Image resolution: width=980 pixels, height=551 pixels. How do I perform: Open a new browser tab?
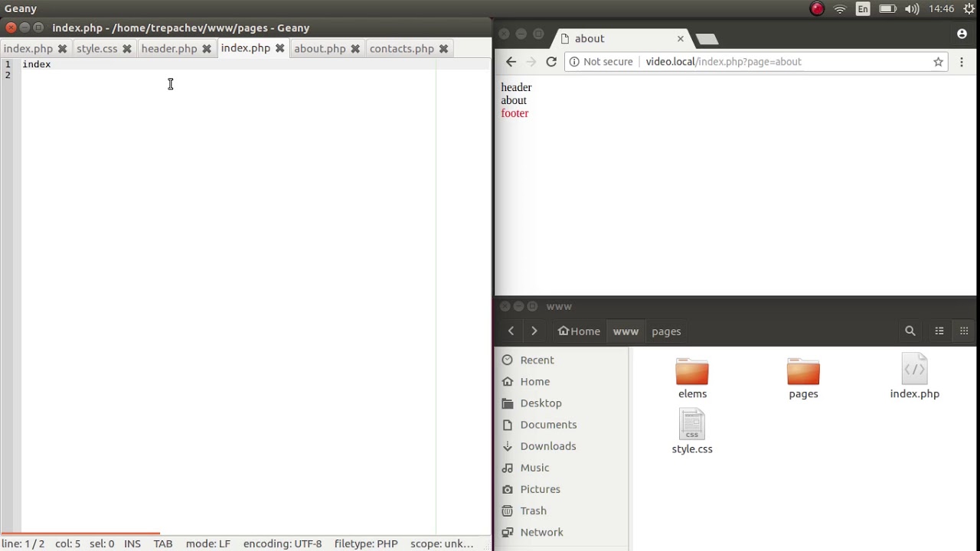pyautogui.click(x=707, y=39)
